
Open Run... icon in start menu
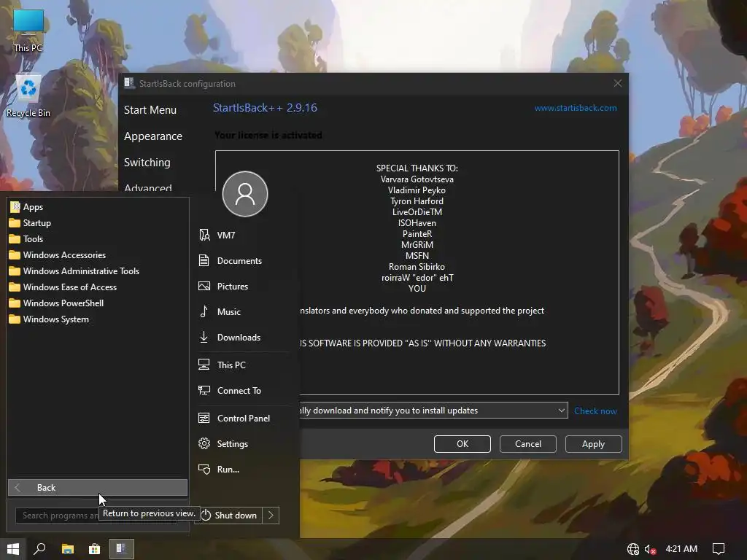[204, 470]
